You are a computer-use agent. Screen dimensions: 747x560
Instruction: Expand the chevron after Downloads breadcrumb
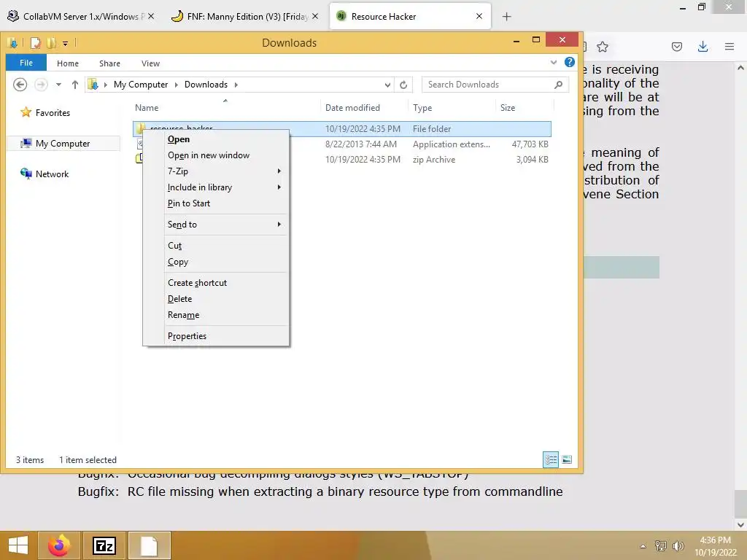[236, 85]
